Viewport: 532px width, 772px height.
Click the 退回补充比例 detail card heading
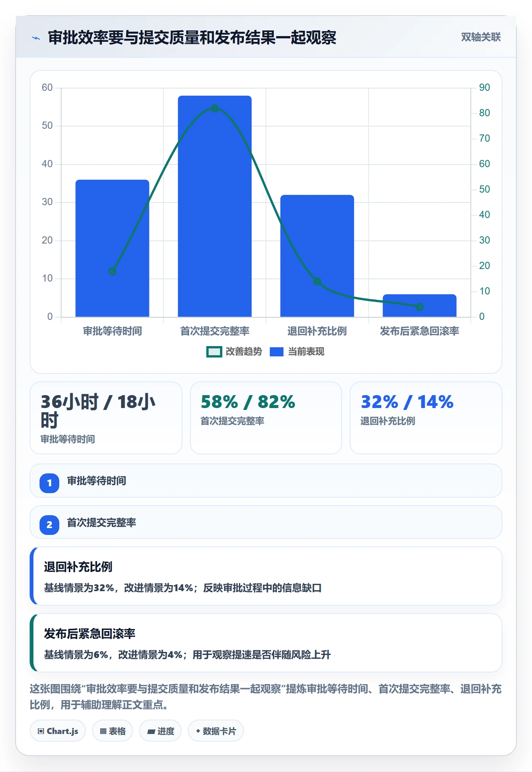(x=78, y=567)
